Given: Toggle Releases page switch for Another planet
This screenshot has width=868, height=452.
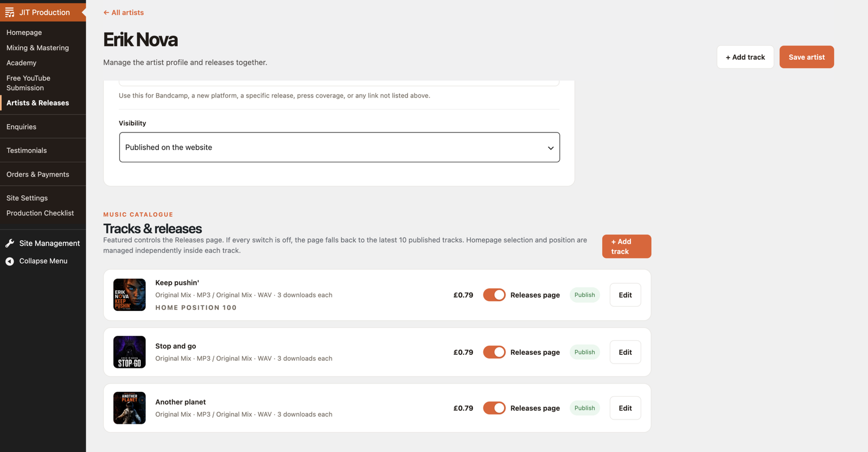Looking at the screenshot, I should pos(494,408).
